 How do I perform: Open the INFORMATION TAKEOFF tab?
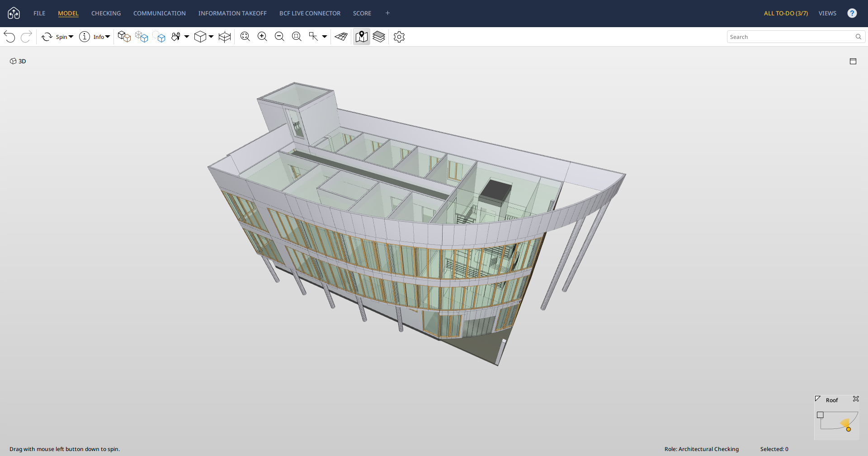232,13
